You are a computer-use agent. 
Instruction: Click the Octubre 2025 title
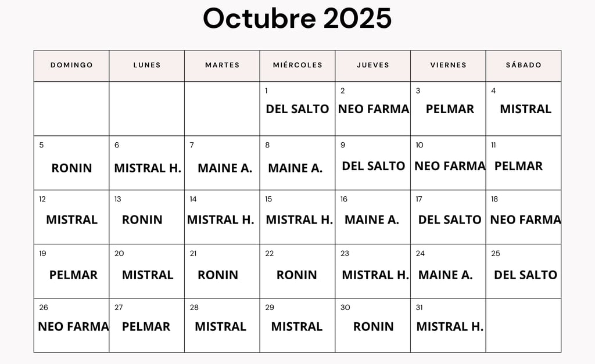(297, 19)
